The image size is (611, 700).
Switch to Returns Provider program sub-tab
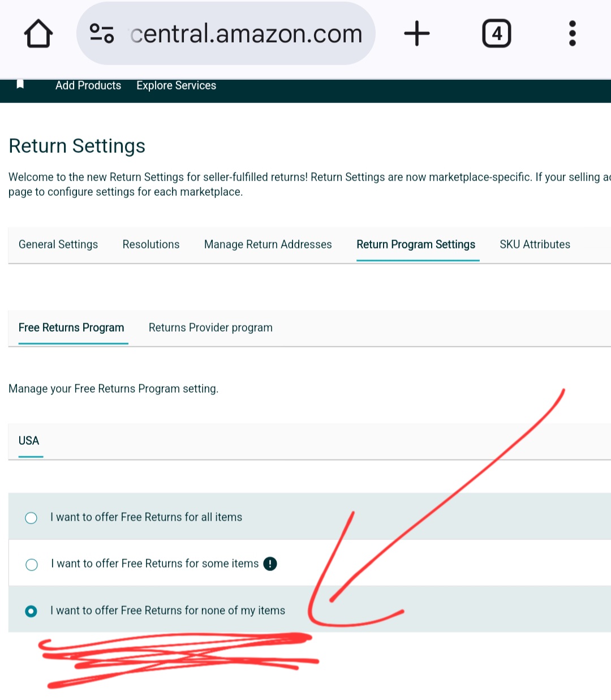(210, 328)
